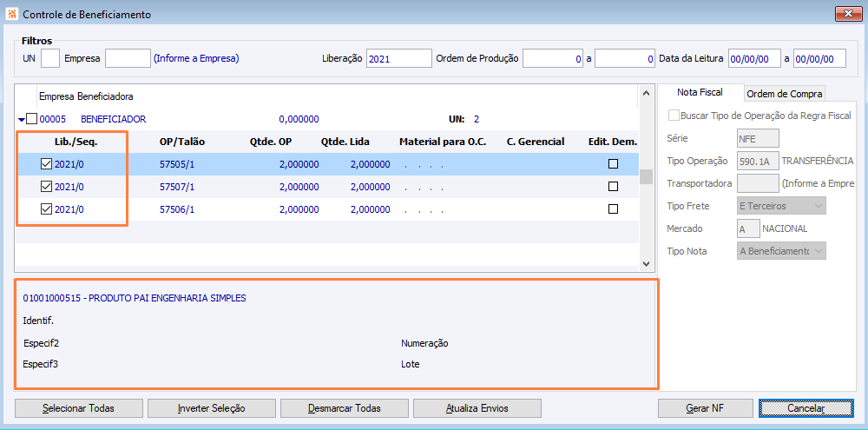Click the Data da Leitura end date field
868x430 pixels.
tap(820, 58)
